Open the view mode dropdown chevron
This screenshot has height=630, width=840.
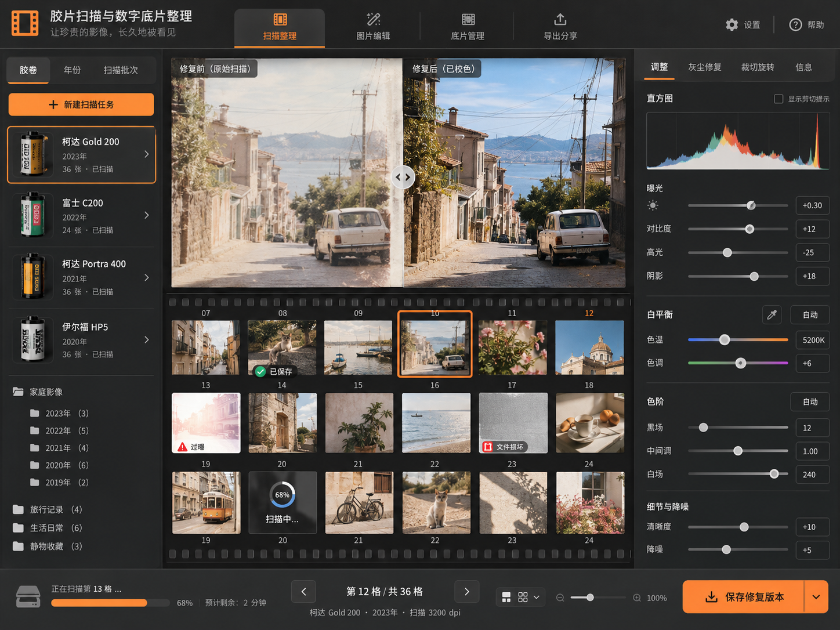537,597
